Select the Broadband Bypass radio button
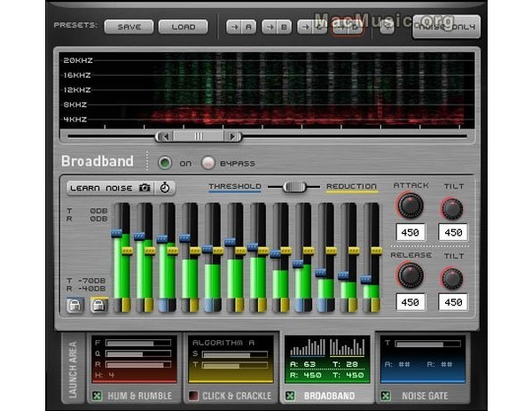 208,163
